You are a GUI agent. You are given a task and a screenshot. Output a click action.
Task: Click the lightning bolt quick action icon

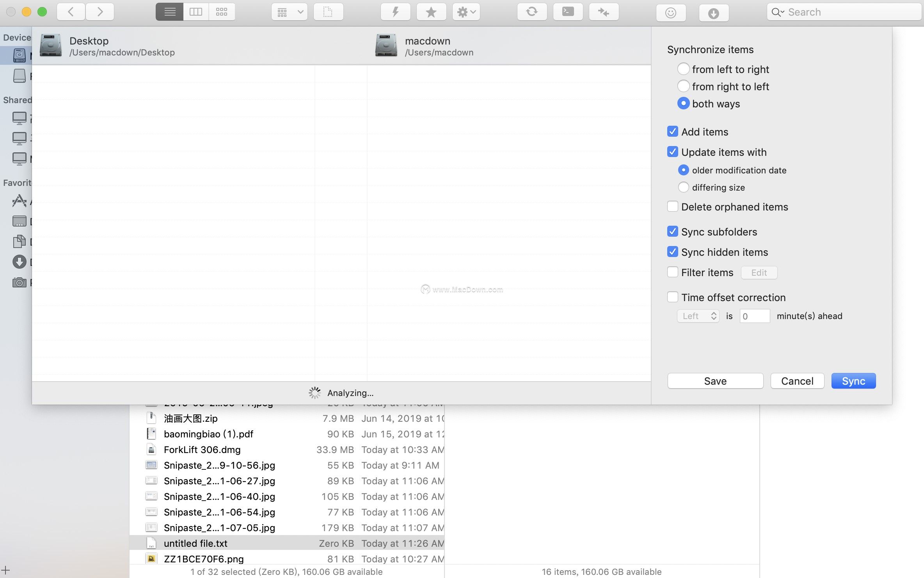point(395,12)
